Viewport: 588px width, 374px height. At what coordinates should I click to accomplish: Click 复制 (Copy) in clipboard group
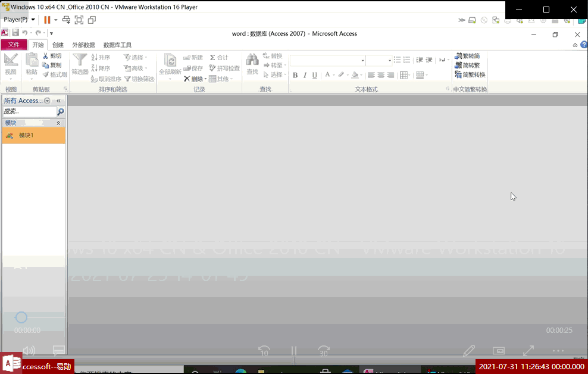[52, 65]
